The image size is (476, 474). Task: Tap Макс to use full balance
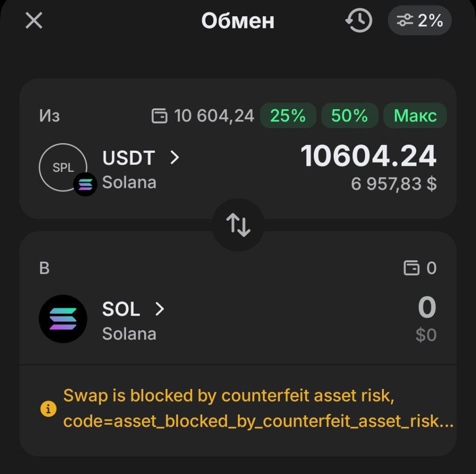415,115
